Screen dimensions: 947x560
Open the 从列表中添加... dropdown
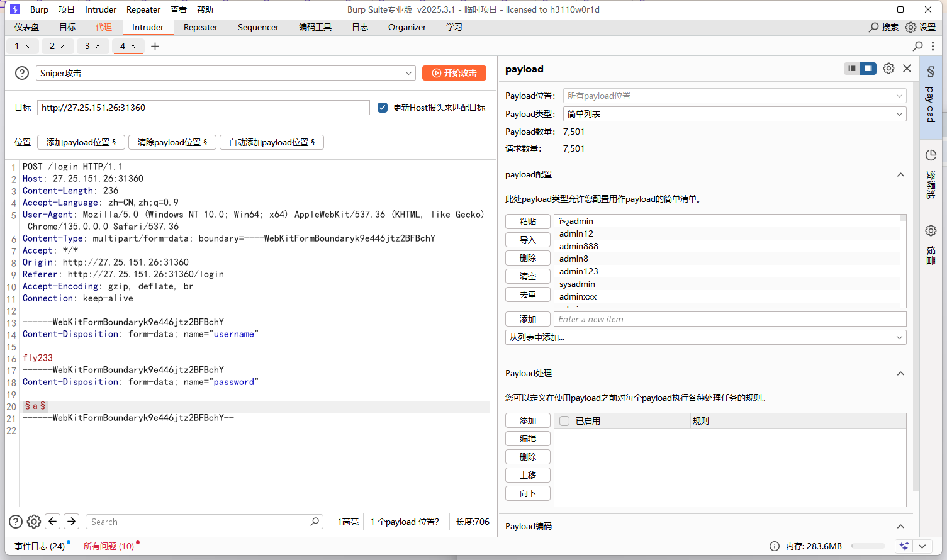click(705, 337)
